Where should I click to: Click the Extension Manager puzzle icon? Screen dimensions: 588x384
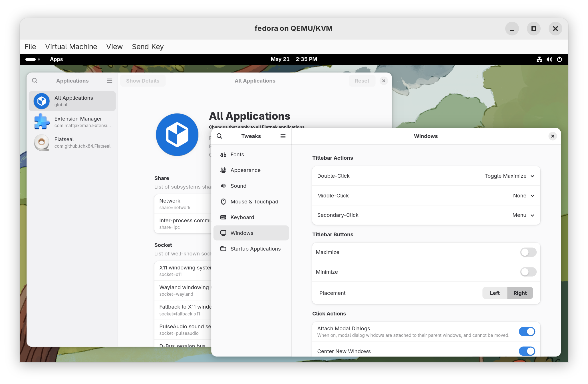[42, 122]
